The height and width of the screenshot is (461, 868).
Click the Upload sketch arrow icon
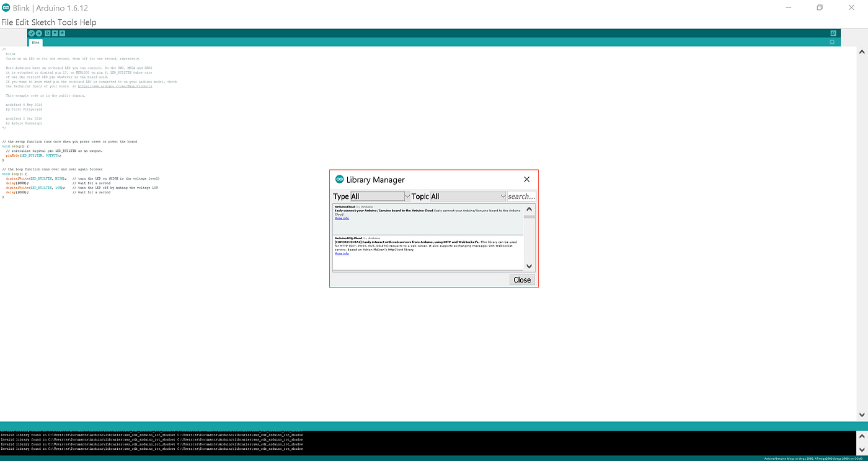39,33
